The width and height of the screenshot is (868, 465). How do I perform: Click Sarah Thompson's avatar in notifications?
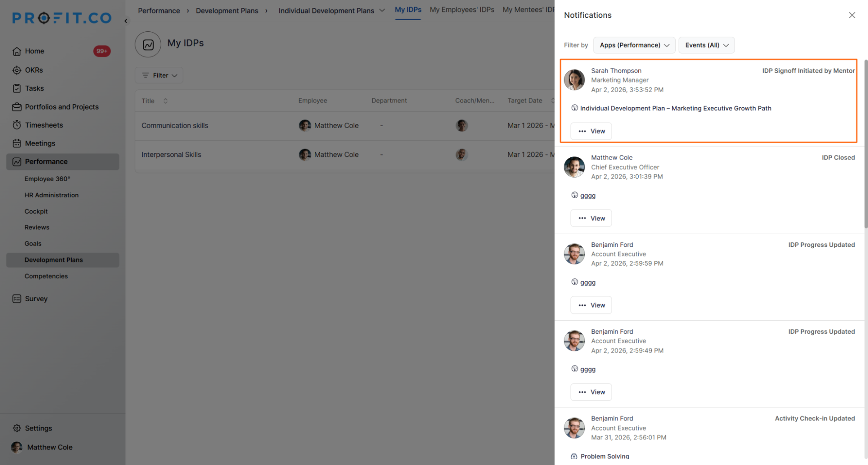(x=574, y=80)
